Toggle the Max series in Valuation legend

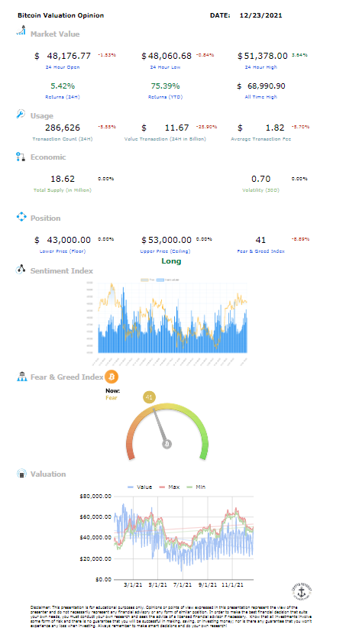pos(170,487)
